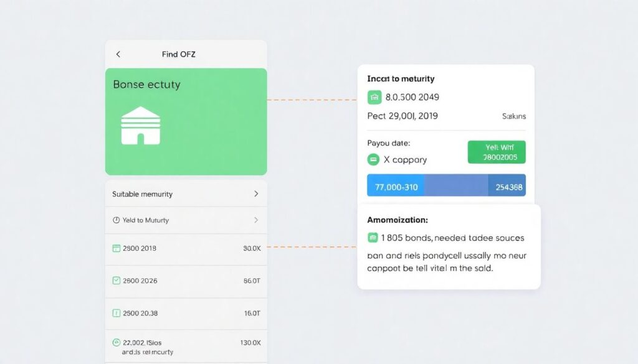Screen dimensions: 638x364
Task: Click the Sakins link
Action: point(513,116)
